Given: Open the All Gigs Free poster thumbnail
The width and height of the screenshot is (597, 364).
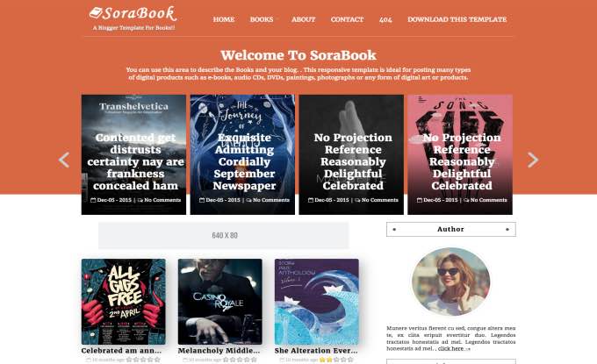Looking at the screenshot, I should tap(124, 302).
